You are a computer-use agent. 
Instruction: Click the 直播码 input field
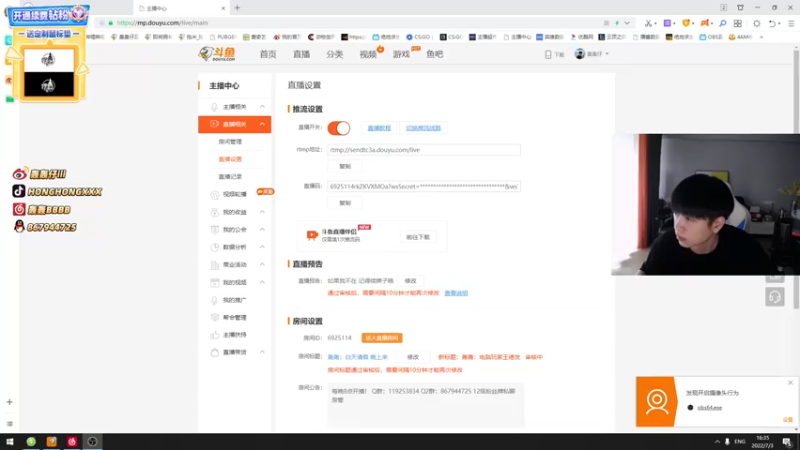(x=424, y=187)
